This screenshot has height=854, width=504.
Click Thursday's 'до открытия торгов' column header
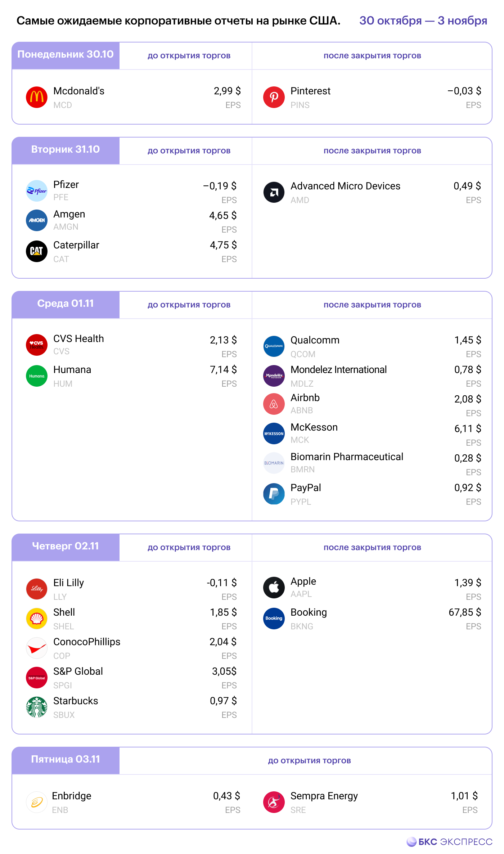point(189,548)
